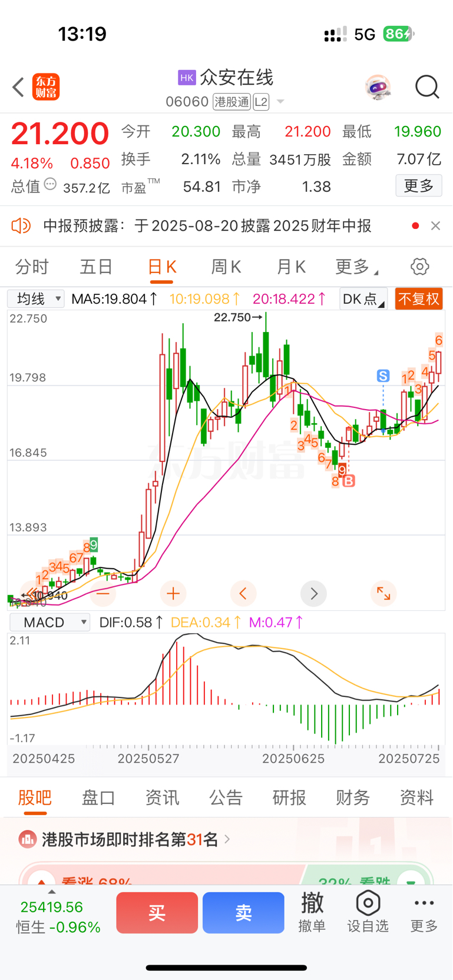Screen dimensions: 453x980
Task: Open the DK点 dropdown
Action: [x=363, y=299]
